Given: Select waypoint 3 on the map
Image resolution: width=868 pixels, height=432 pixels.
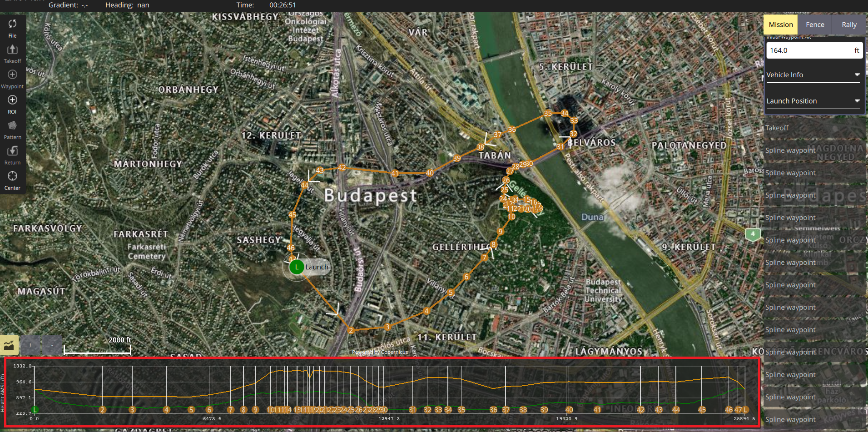Looking at the screenshot, I should pos(387,327).
